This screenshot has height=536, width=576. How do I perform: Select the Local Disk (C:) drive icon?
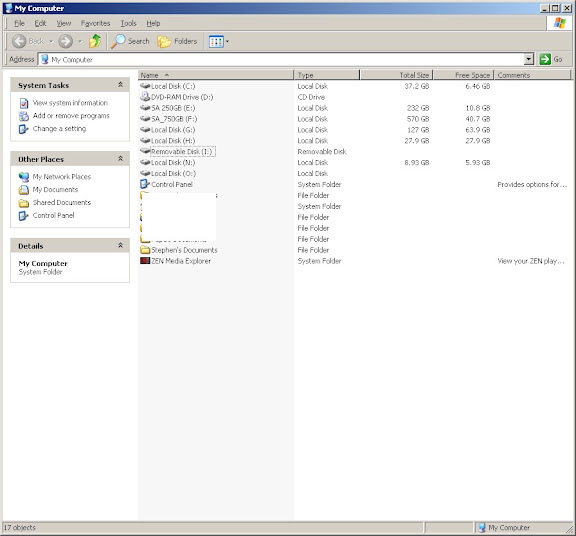(x=145, y=86)
